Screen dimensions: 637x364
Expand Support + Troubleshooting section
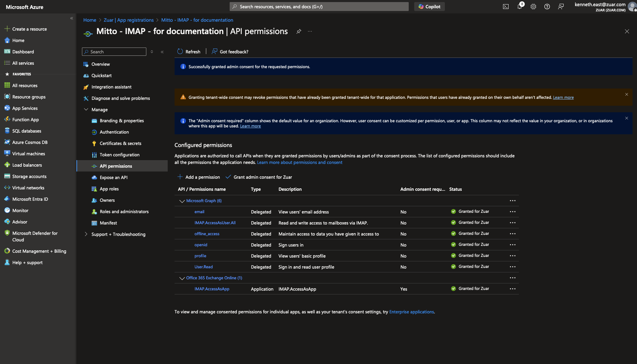[86, 234]
